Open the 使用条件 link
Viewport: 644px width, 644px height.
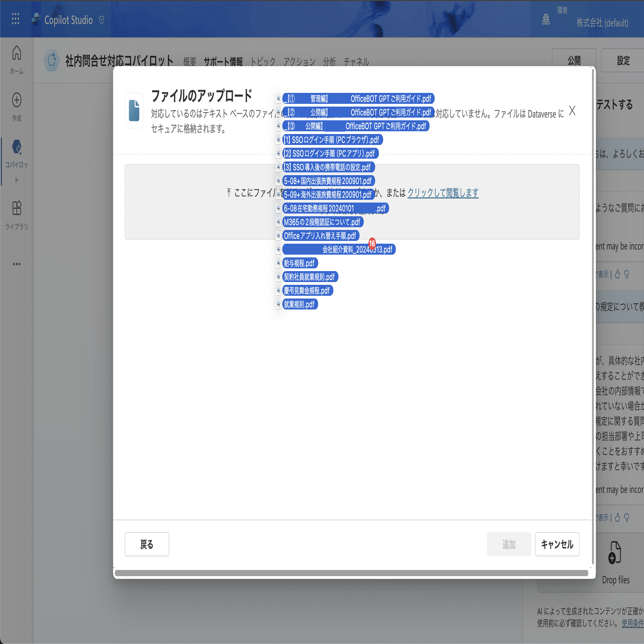[632, 623]
